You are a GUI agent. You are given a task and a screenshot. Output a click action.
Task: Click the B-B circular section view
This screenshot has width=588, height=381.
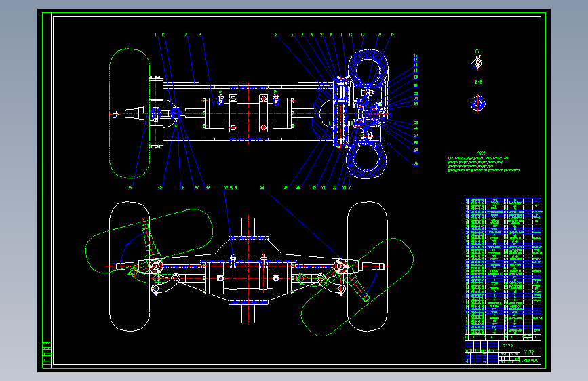(477, 103)
